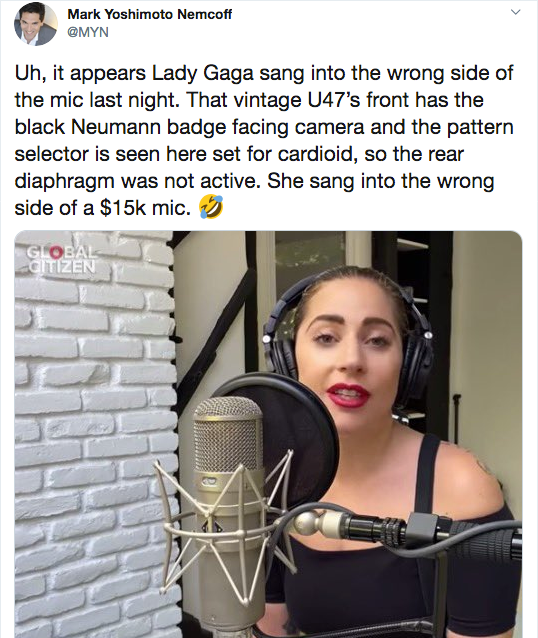Open Mark Yoshimoto Nemcoff's profile avatar
Viewport: 538px width, 638px height.
click(36, 24)
